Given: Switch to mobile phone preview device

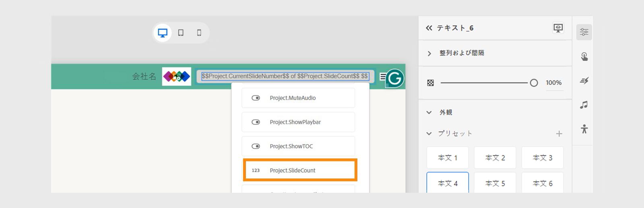Looking at the screenshot, I should [199, 33].
